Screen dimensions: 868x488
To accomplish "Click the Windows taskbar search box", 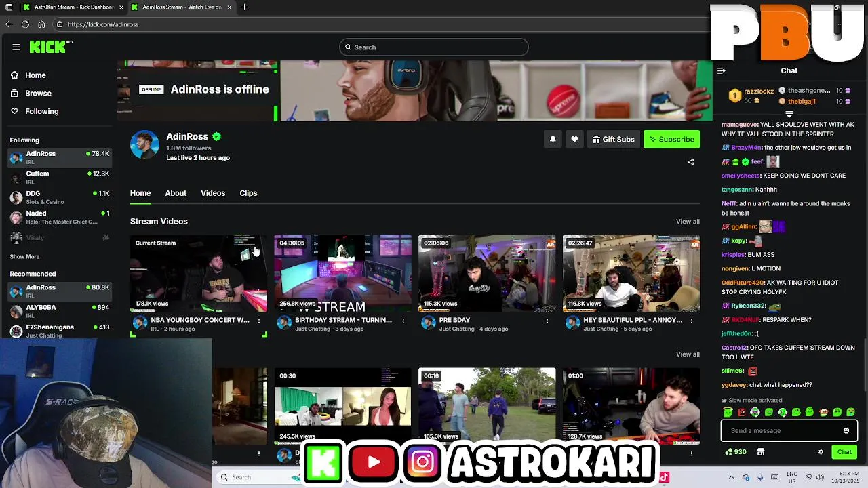I will click(x=258, y=477).
